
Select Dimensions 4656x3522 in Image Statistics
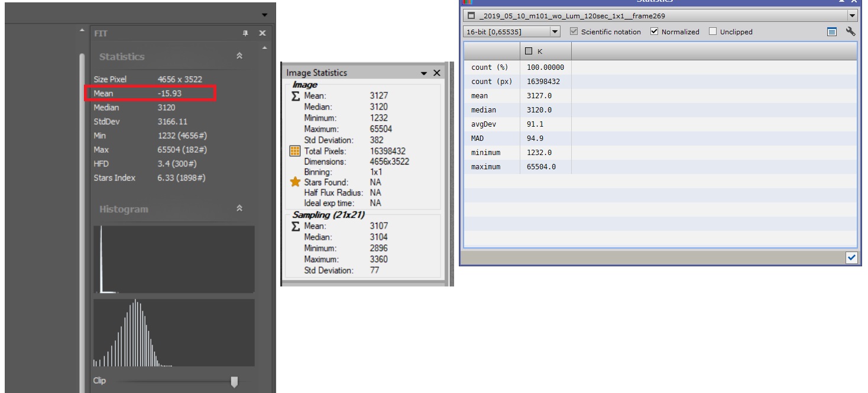[x=389, y=162]
